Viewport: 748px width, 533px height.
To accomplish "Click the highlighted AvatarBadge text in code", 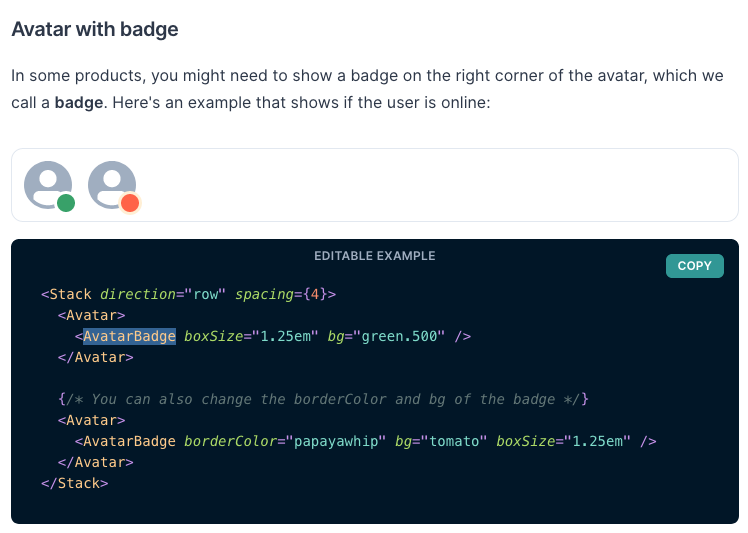I will pyautogui.click(x=129, y=336).
